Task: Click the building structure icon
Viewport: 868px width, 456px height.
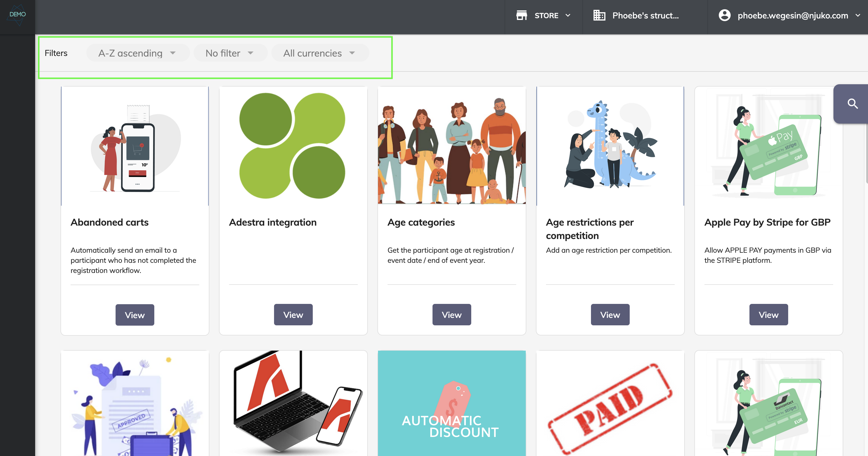Action: click(599, 15)
